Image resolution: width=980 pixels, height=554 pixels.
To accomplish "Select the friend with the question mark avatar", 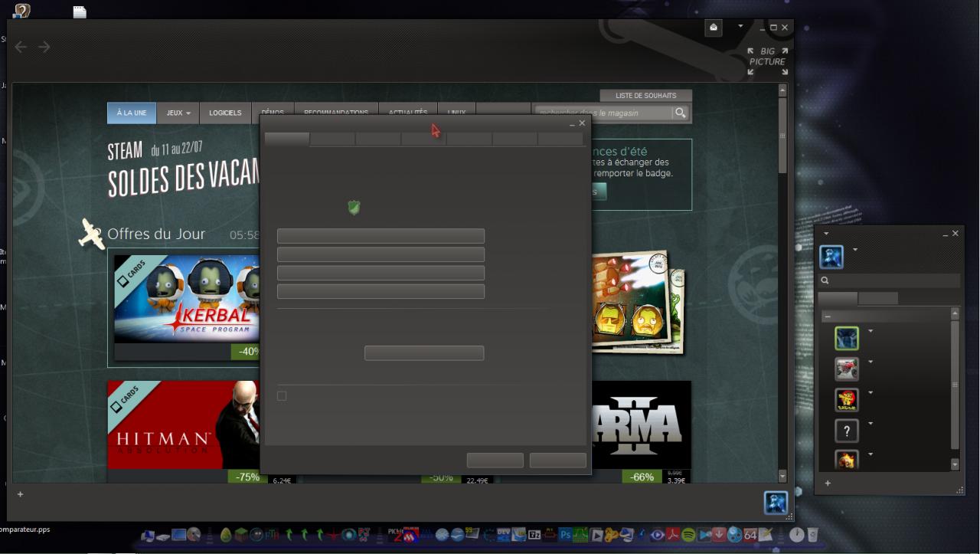I will pyautogui.click(x=847, y=431).
